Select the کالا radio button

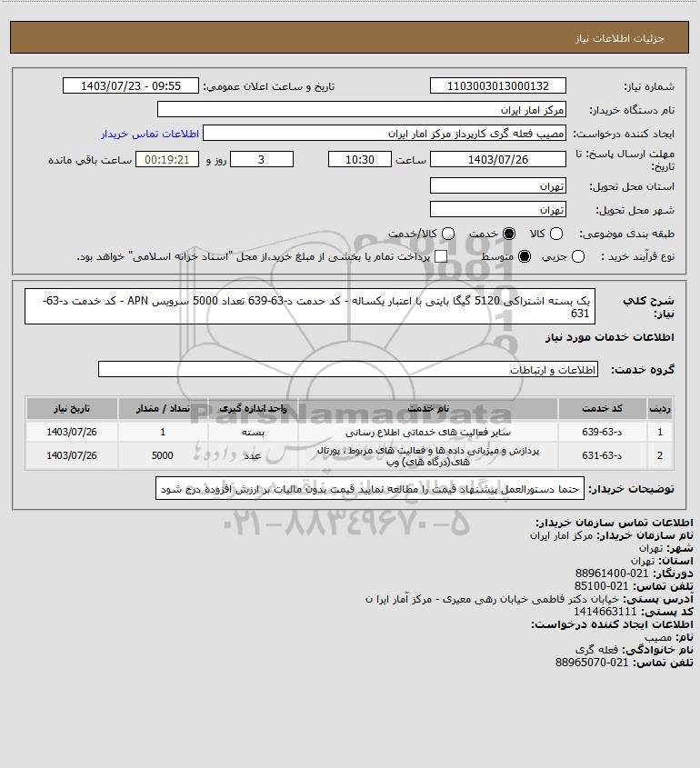coord(556,234)
